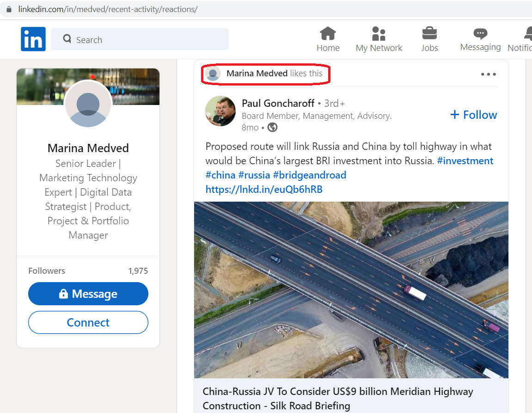Click 'Marina Medved likes this' name link
The width and height of the screenshot is (532, 413).
point(257,73)
